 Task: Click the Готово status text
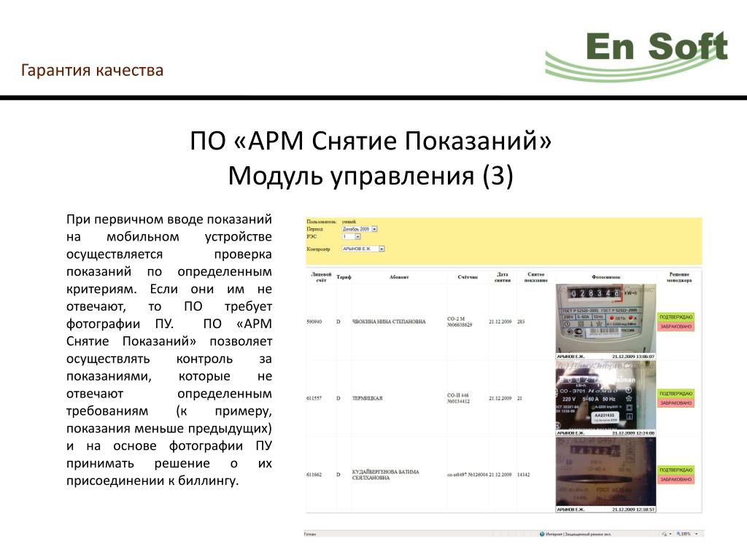tap(309, 534)
